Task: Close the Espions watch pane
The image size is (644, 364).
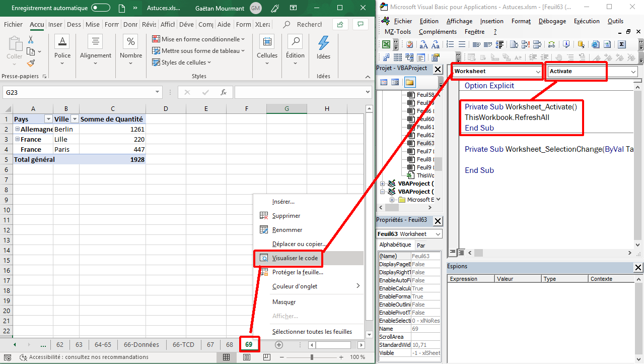Action: coord(638,267)
